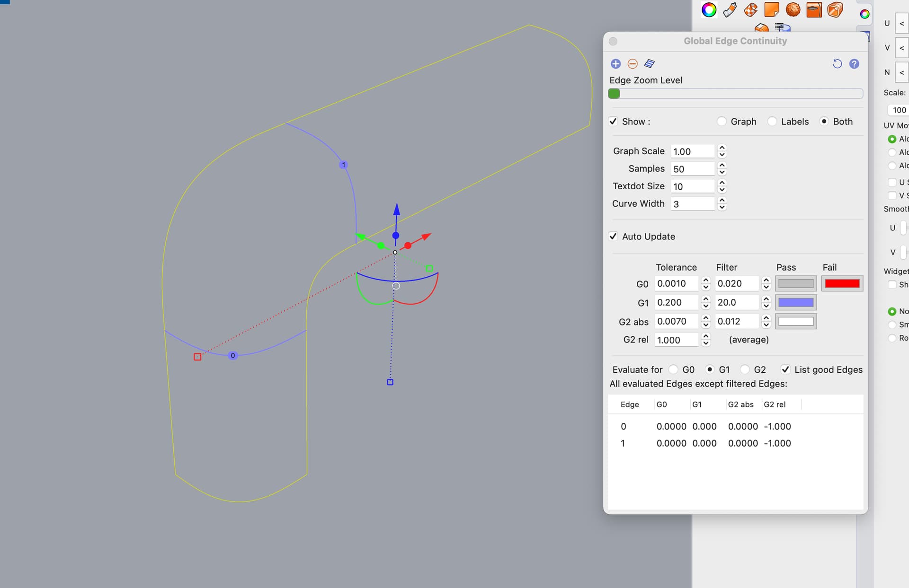Click the U direction arrow button
This screenshot has width=909, height=588.
(x=901, y=23)
